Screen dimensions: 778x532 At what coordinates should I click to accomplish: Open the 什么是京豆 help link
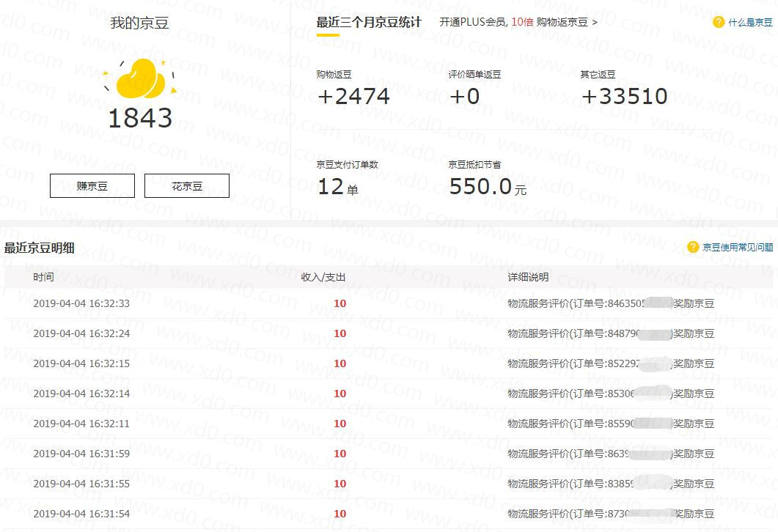(750, 22)
